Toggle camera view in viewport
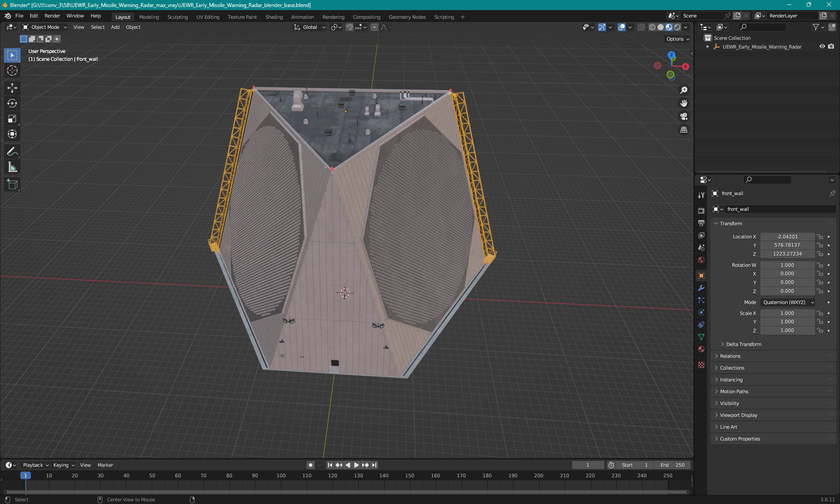 coord(684,116)
